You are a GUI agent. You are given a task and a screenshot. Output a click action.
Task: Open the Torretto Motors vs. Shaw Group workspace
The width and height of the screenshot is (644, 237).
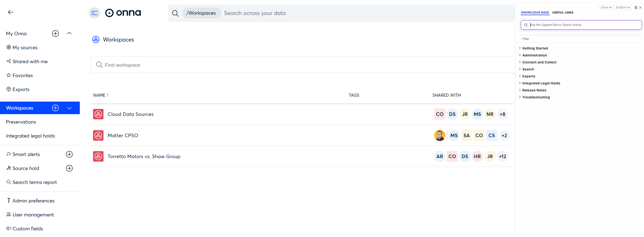click(x=144, y=156)
